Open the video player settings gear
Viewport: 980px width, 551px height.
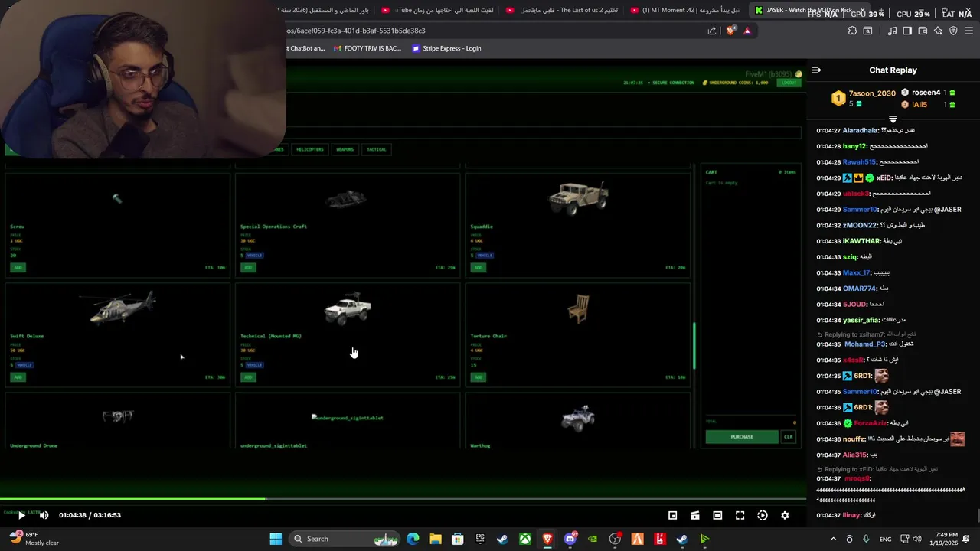tap(785, 516)
